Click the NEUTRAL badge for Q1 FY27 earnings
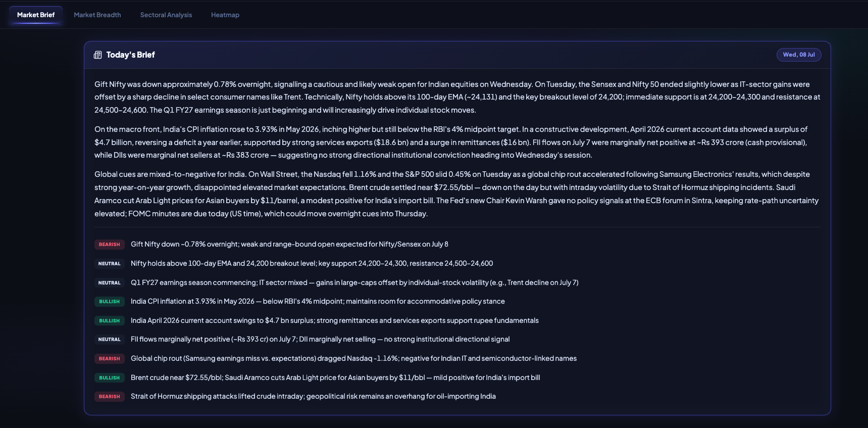Image resolution: width=868 pixels, height=428 pixels. coord(110,283)
